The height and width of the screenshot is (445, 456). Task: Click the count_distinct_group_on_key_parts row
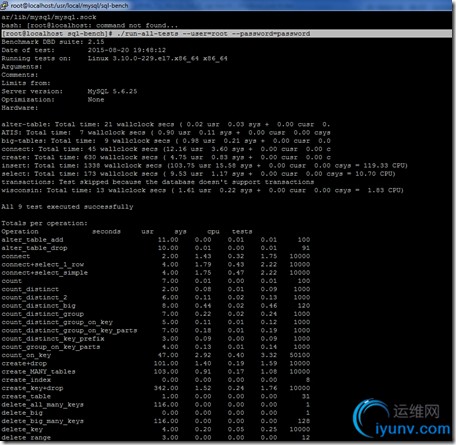156,330
